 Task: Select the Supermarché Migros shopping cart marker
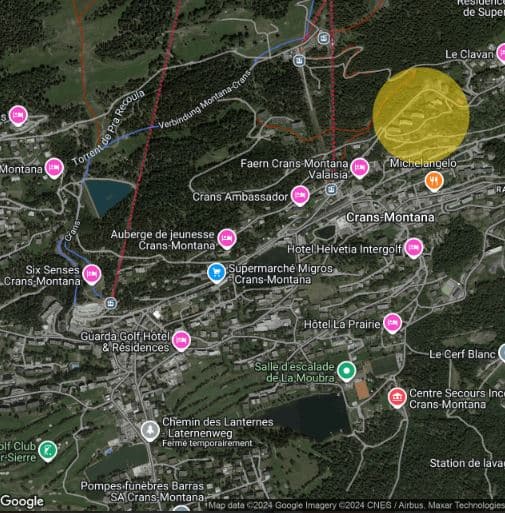(x=217, y=273)
